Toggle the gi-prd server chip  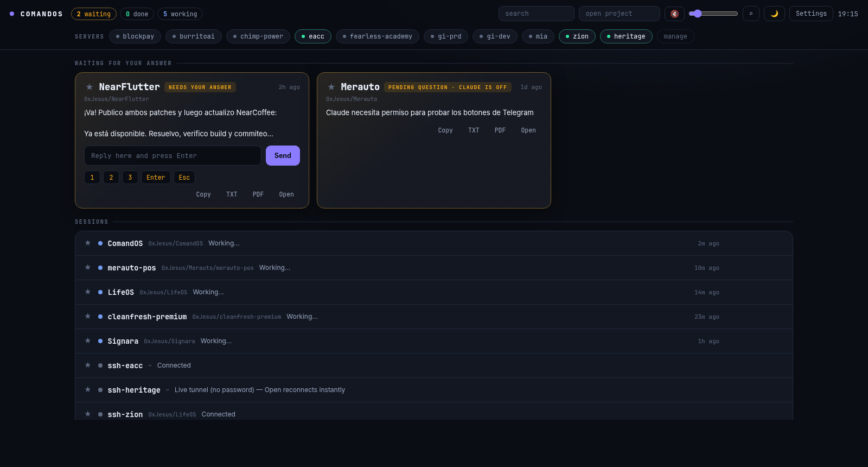pyautogui.click(x=446, y=36)
